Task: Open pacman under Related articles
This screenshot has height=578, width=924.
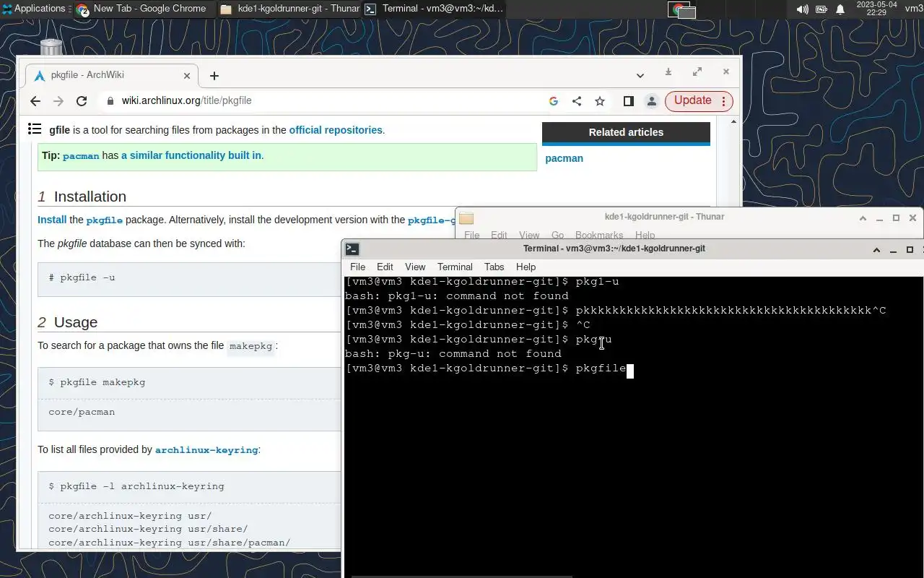Action: click(x=564, y=158)
